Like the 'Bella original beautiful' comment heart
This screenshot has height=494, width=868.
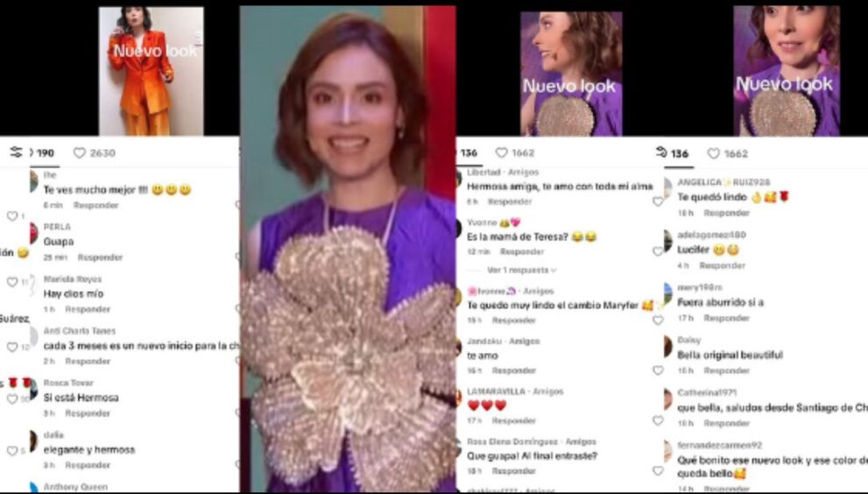(658, 370)
